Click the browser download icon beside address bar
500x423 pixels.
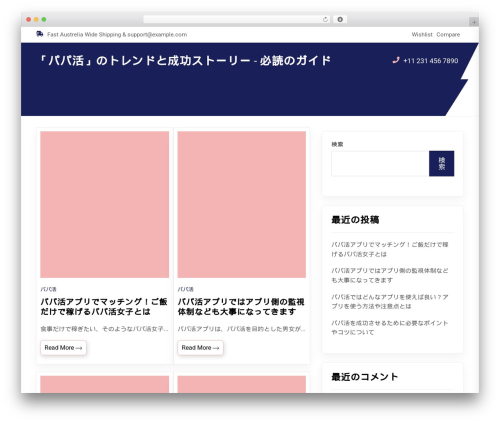coord(340,19)
